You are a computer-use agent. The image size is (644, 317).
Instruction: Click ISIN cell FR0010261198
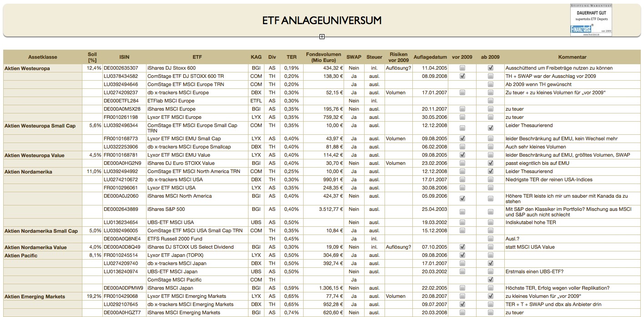pyautogui.click(x=124, y=117)
